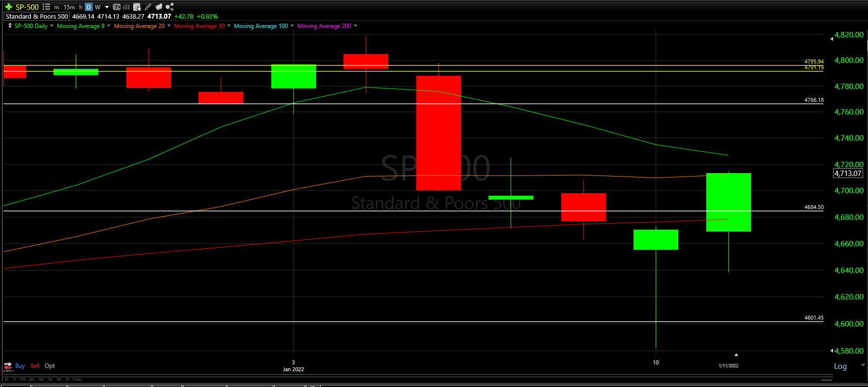Expand the Moving Average 50 dropdown
The width and height of the screenshot is (868, 387).
[229, 26]
